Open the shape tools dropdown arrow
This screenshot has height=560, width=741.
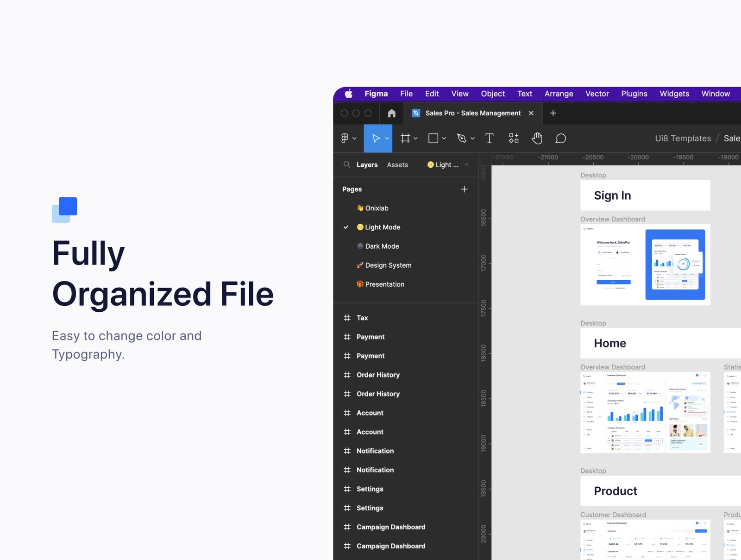pos(444,138)
